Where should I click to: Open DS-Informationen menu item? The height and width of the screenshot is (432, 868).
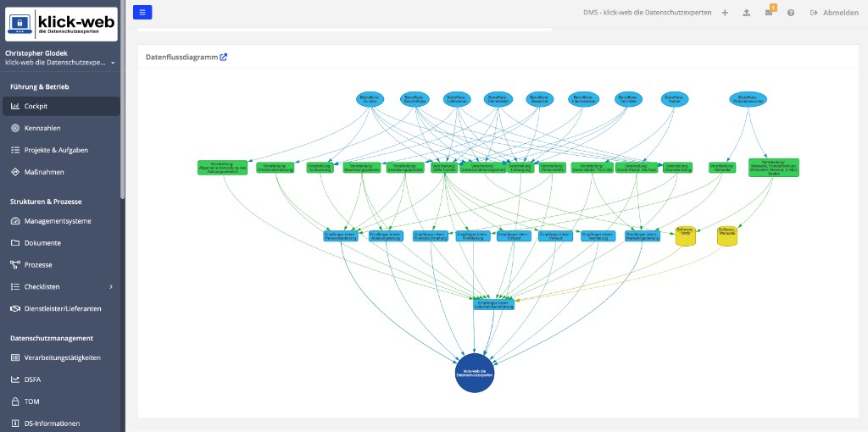61,424
